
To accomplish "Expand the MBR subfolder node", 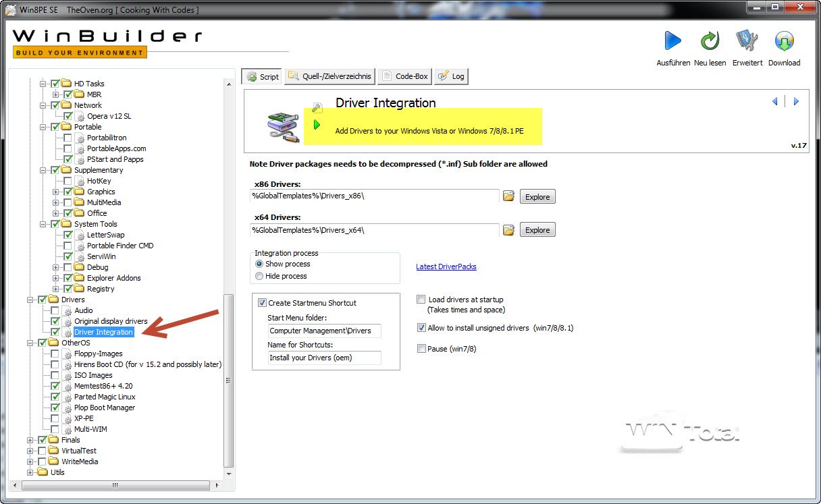I will pos(56,94).
